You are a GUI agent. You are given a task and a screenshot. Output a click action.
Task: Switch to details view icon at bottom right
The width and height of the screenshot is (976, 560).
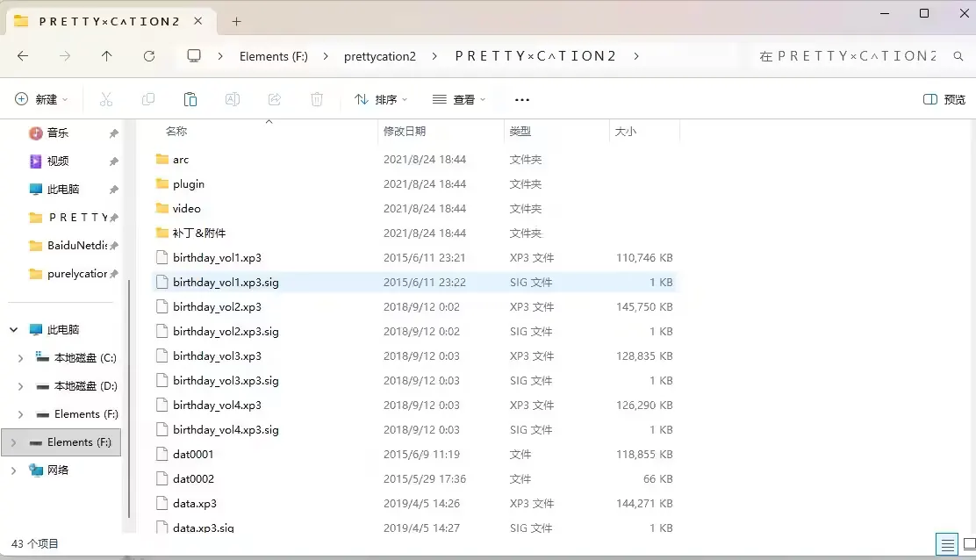[x=947, y=544]
